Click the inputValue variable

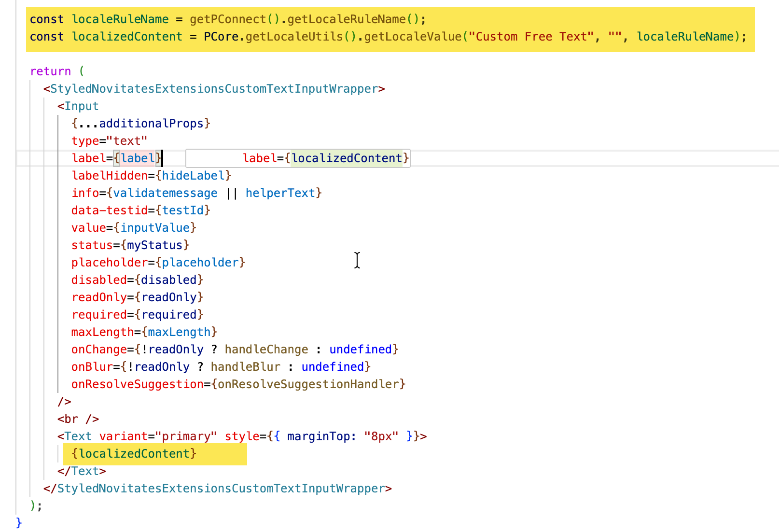[155, 228]
